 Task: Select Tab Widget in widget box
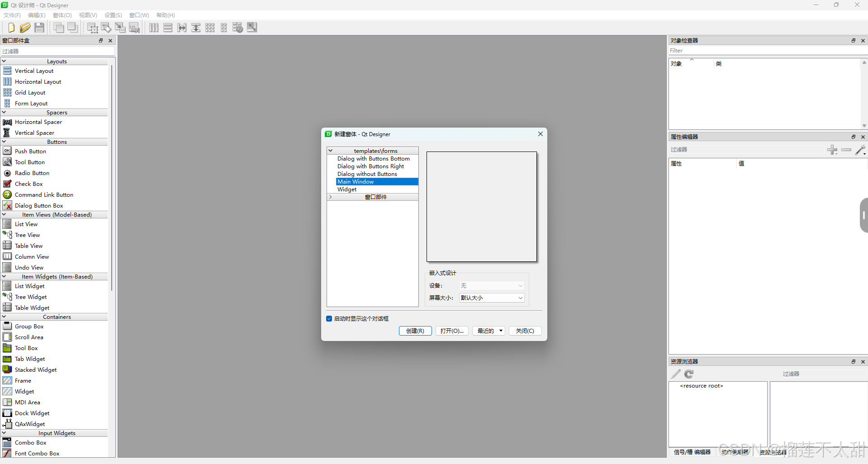click(30, 359)
